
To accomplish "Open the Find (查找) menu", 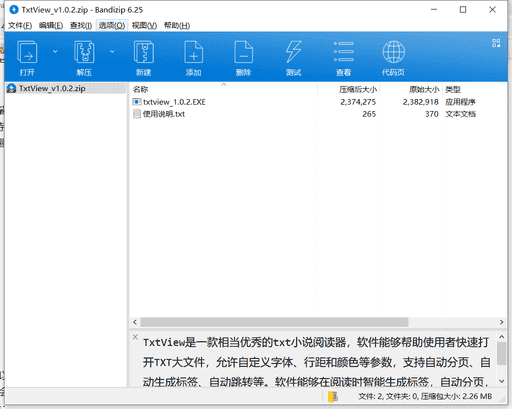I will [81, 26].
